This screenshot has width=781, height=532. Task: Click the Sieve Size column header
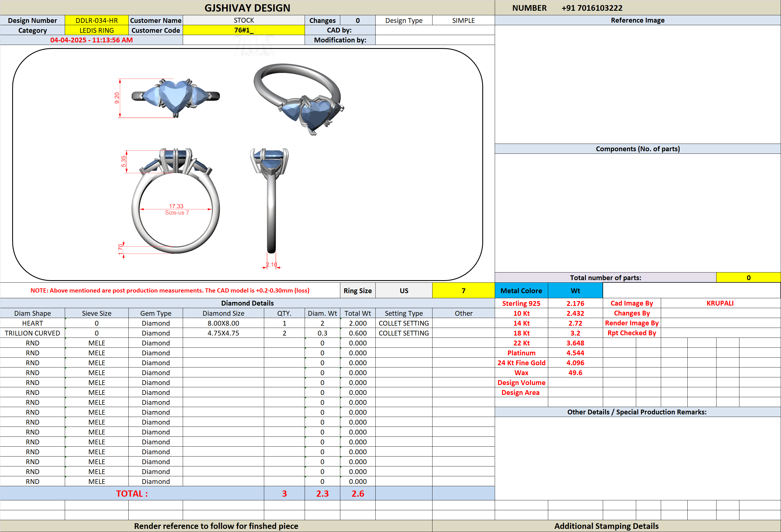(96, 313)
